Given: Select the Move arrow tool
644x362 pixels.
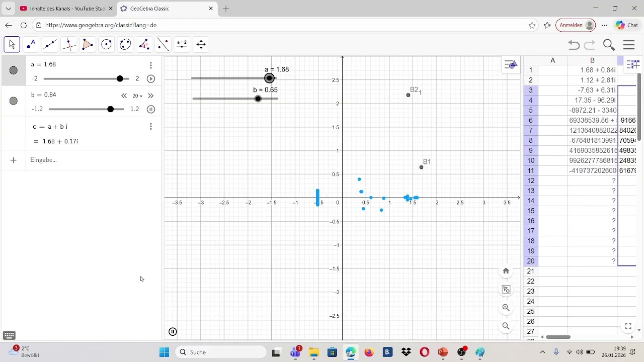Looking at the screenshot, I should pyautogui.click(x=12, y=45).
